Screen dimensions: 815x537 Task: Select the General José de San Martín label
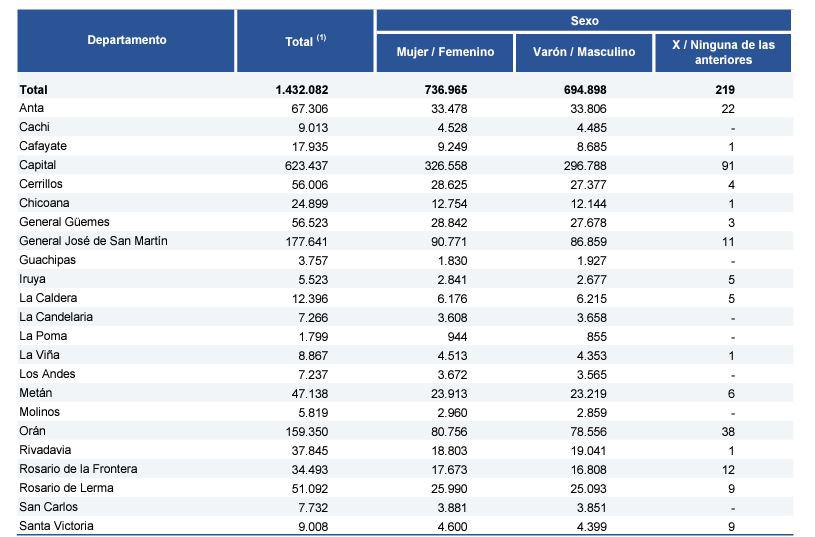tap(93, 241)
